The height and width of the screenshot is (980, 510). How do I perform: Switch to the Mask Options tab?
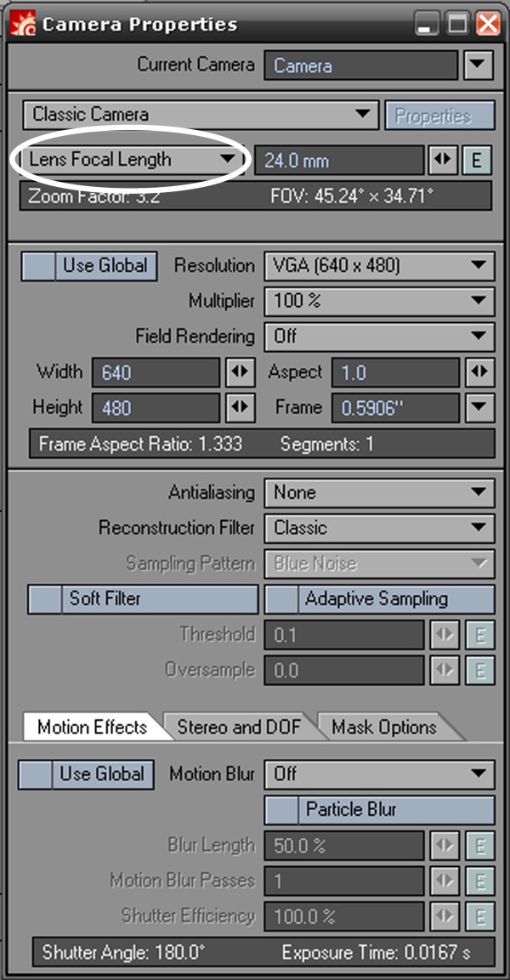point(384,727)
